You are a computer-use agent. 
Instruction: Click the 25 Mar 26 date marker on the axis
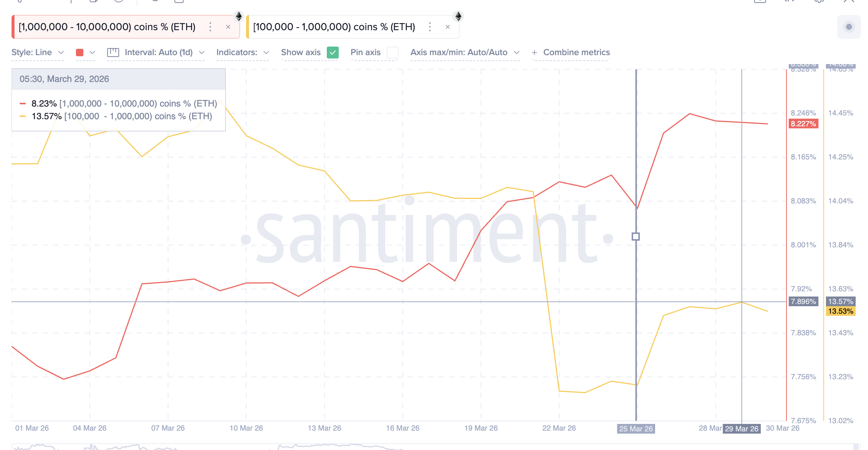pos(636,429)
